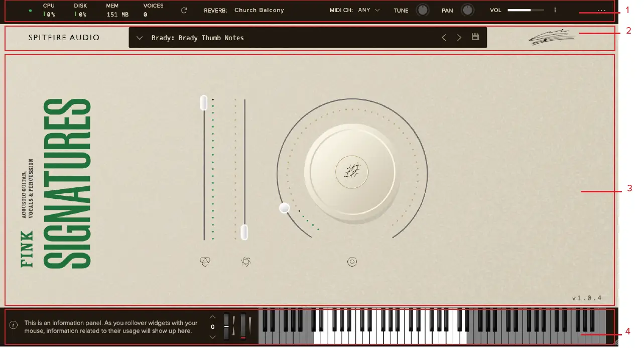Decrease the octave with the down arrow

212,337
